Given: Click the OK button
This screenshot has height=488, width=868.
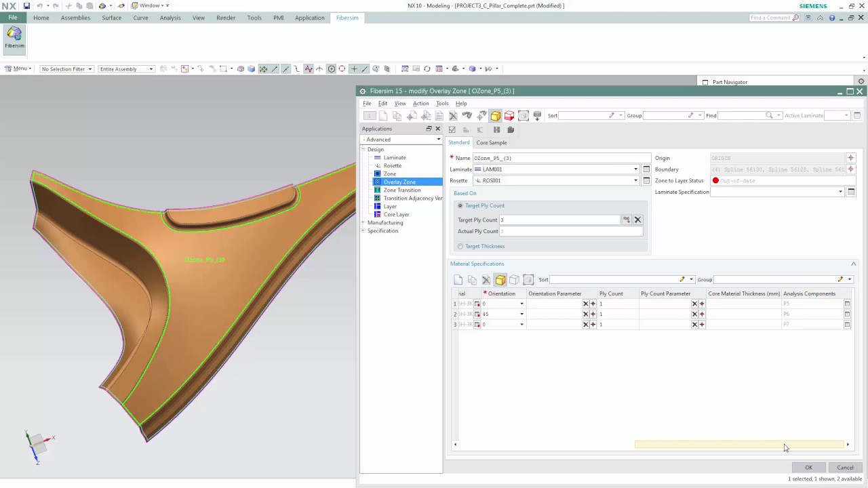Looking at the screenshot, I should [808, 467].
